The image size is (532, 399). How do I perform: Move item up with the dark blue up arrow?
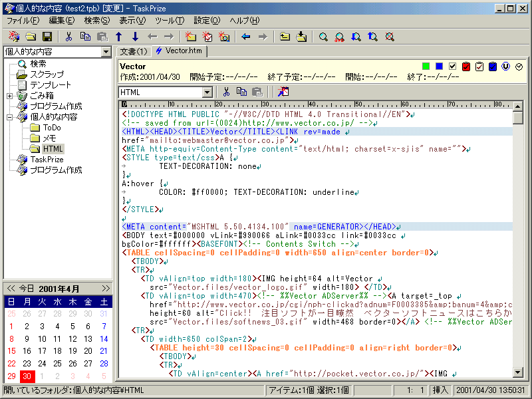(x=119, y=37)
